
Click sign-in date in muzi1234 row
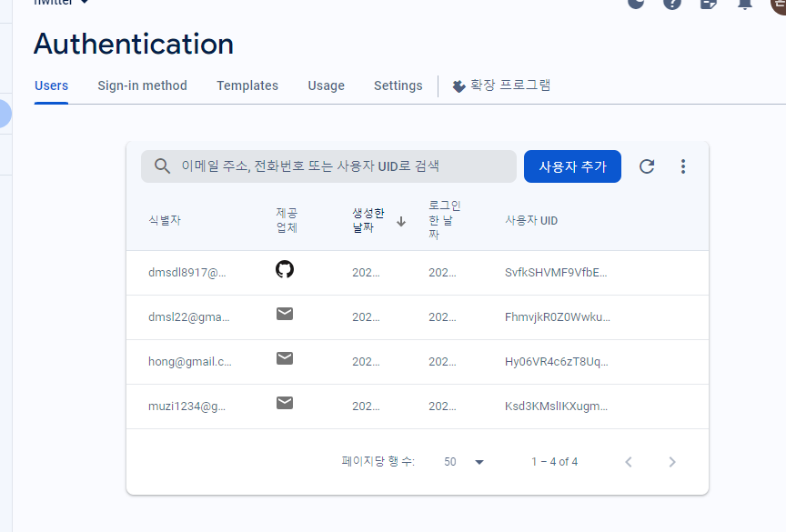pos(442,407)
